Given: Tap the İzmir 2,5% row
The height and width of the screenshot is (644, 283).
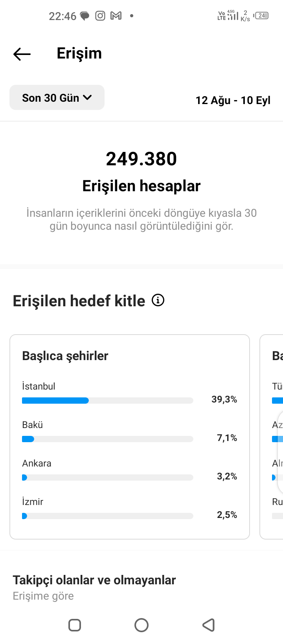Looking at the screenshot, I should (x=130, y=509).
